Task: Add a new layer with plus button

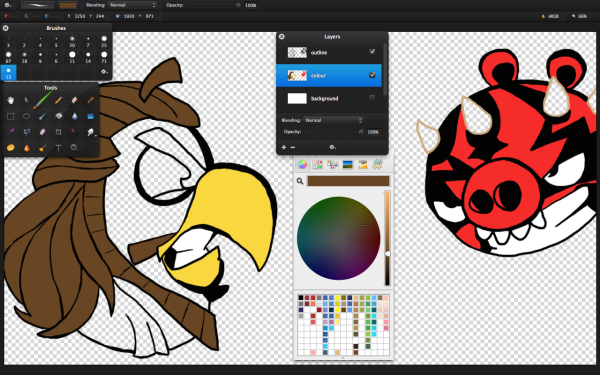Action: click(x=284, y=147)
